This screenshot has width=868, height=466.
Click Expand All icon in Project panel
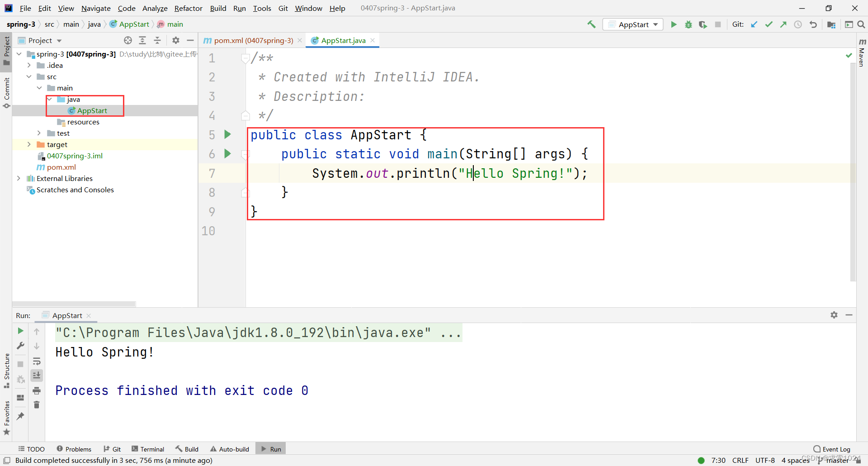tap(142, 40)
